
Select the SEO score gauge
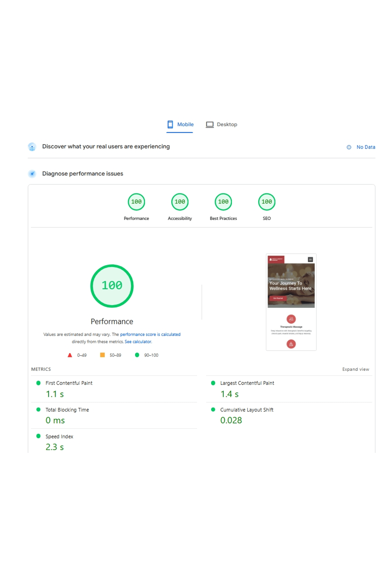(267, 202)
